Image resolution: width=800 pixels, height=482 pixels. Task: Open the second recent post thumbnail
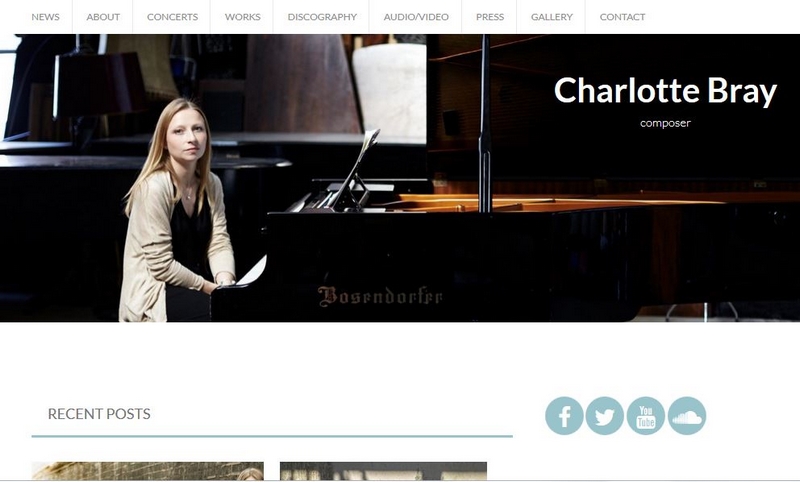tap(383, 471)
